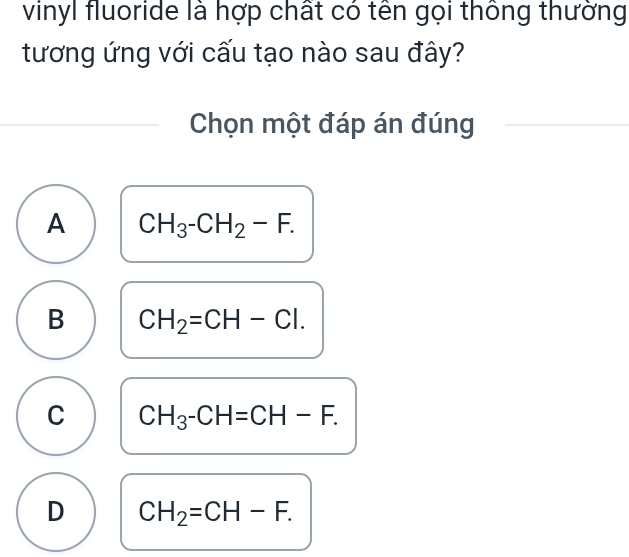Select the option D circle
629x557 pixels.
(x=58, y=512)
